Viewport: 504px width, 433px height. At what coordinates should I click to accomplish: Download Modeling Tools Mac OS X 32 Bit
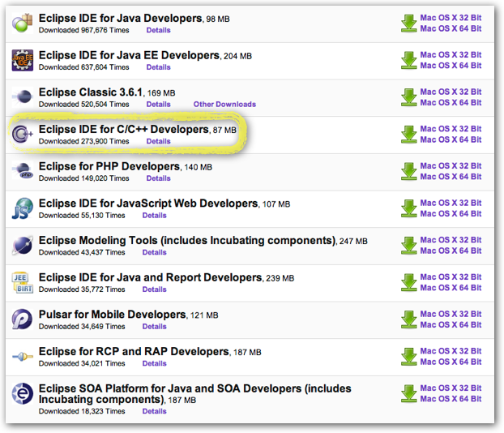click(451, 240)
